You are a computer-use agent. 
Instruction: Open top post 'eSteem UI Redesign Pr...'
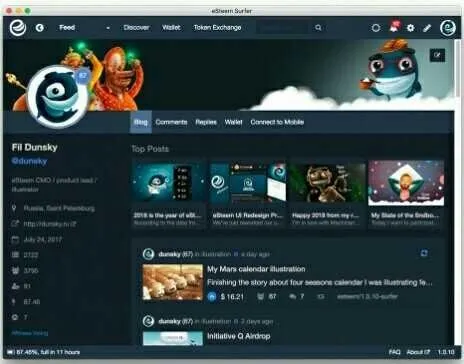click(248, 195)
